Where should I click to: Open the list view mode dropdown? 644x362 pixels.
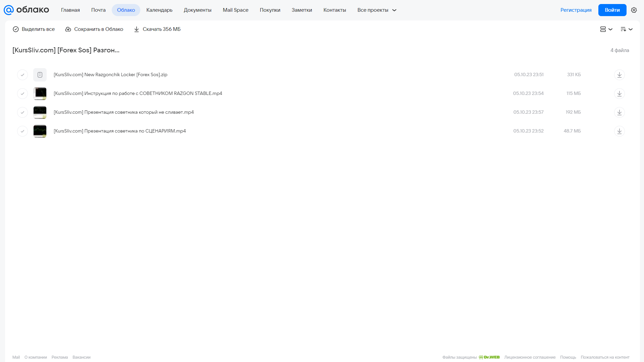606,29
